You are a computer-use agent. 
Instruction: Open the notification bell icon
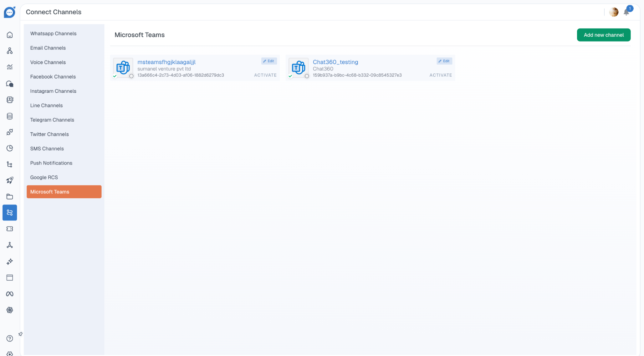point(626,12)
